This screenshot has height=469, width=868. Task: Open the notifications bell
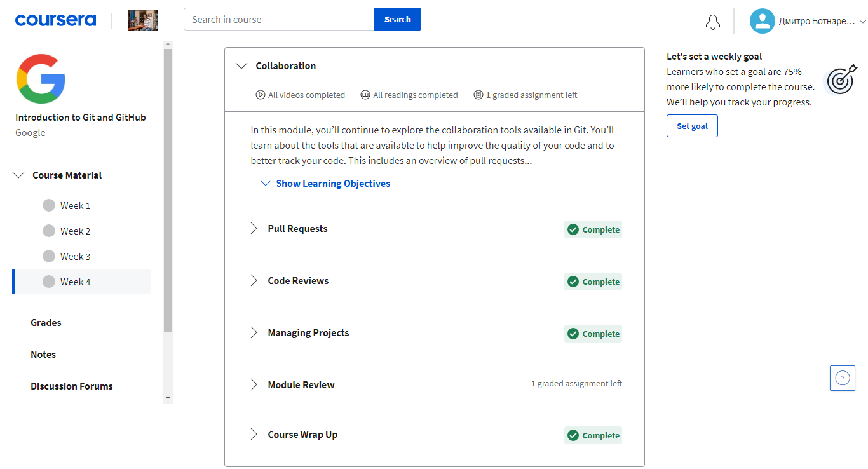(x=713, y=22)
